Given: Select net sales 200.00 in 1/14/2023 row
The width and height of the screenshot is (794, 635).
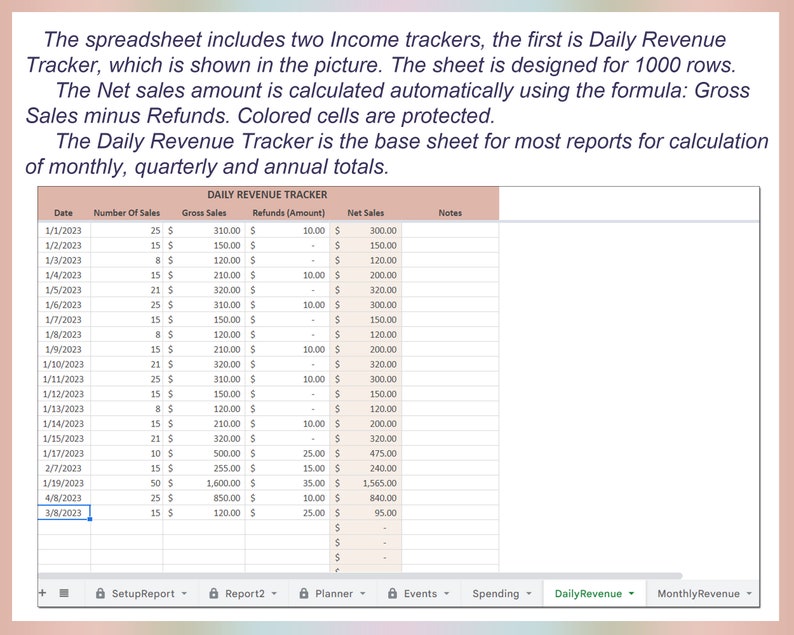Looking at the screenshot, I should pyautogui.click(x=366, y=423).
